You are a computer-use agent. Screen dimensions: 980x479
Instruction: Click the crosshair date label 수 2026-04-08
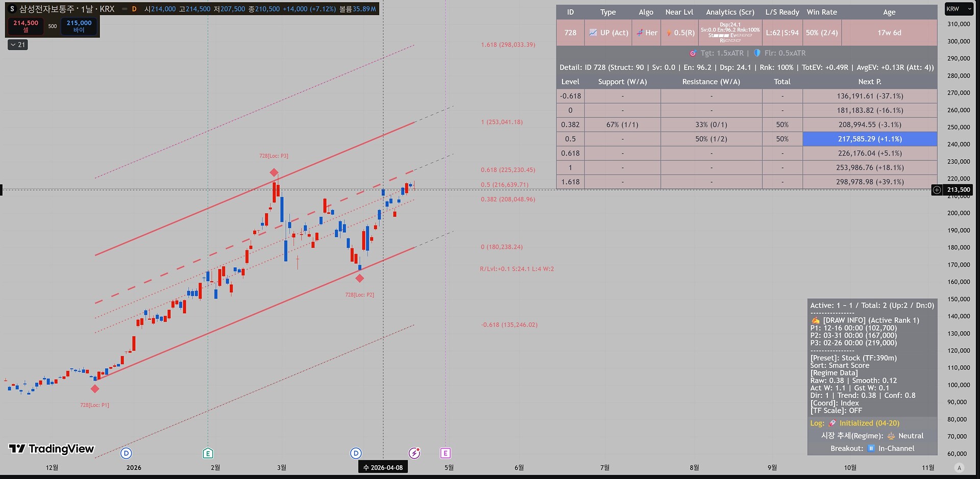[x=383, y=467]
